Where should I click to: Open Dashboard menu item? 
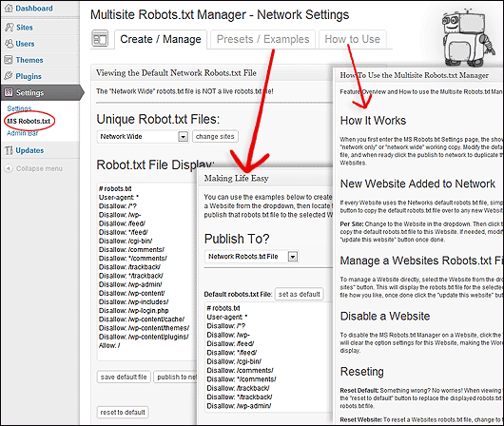point(34,9)
